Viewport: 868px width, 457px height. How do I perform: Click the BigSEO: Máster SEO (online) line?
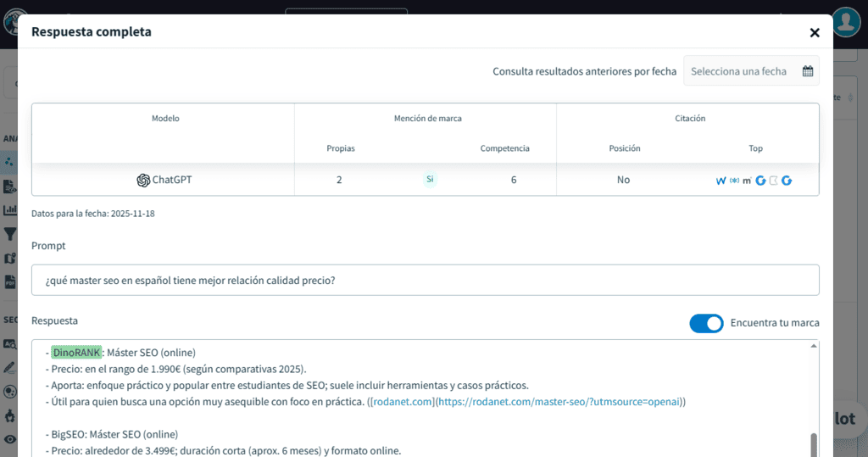112,434
